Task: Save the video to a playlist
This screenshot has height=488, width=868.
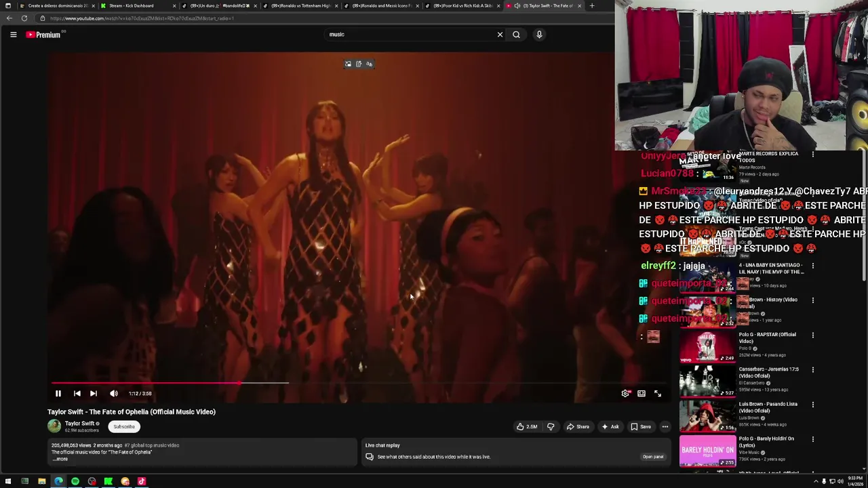Action: (x=641, y=426)
